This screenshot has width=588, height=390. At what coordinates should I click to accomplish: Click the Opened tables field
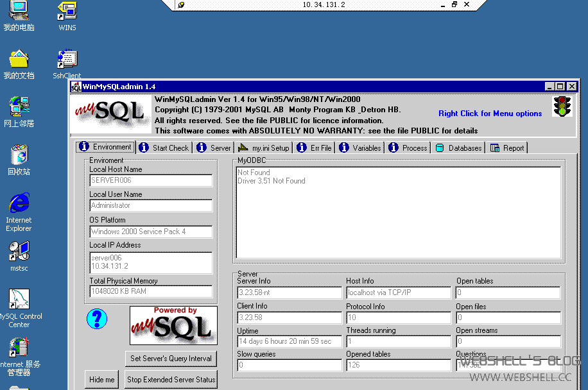[399, 365]
